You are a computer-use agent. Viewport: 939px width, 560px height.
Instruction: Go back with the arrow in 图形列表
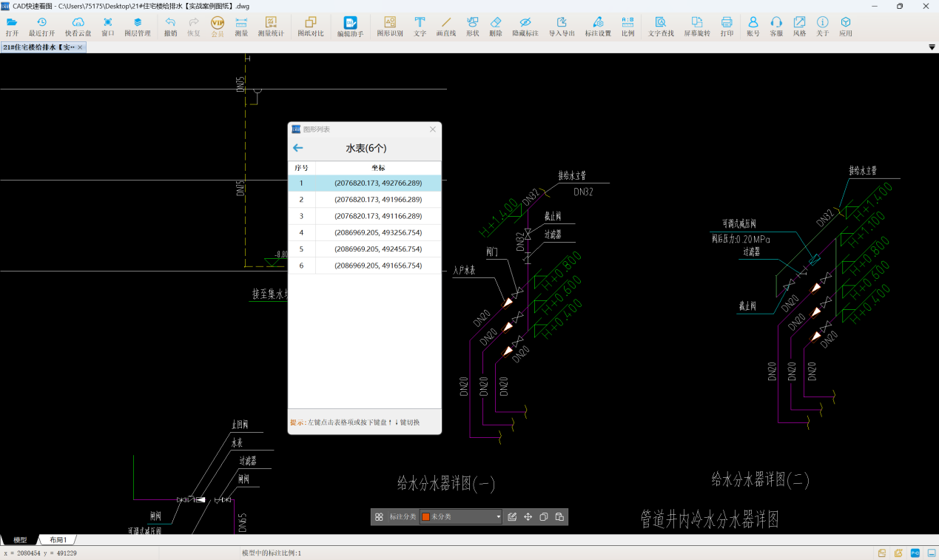click(298, 148)
